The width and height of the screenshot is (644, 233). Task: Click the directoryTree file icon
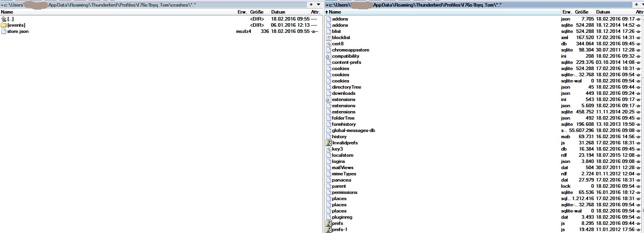329,87
